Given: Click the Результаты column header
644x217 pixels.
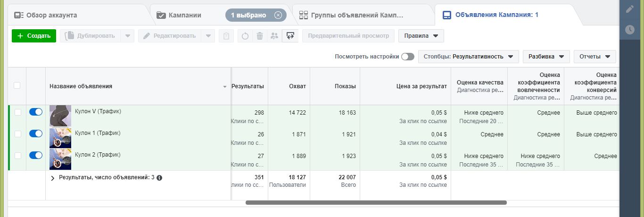Looking at the screenshot, I should pos(249,86).
